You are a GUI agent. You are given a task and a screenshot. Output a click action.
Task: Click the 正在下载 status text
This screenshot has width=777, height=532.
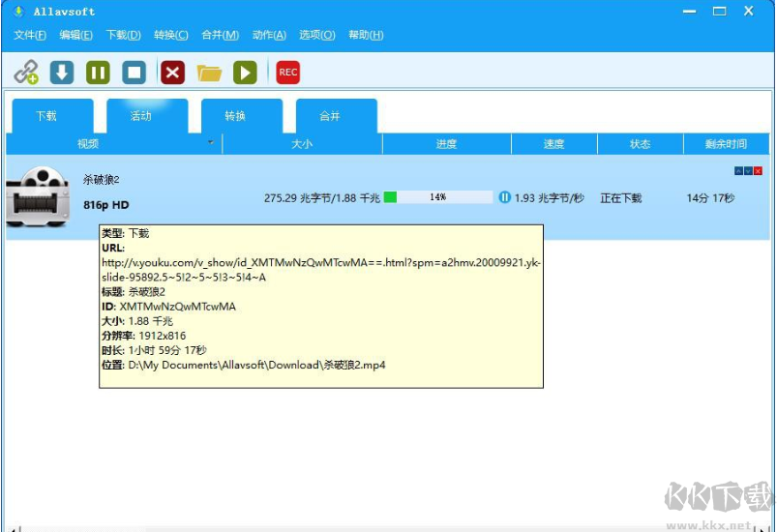621,198
